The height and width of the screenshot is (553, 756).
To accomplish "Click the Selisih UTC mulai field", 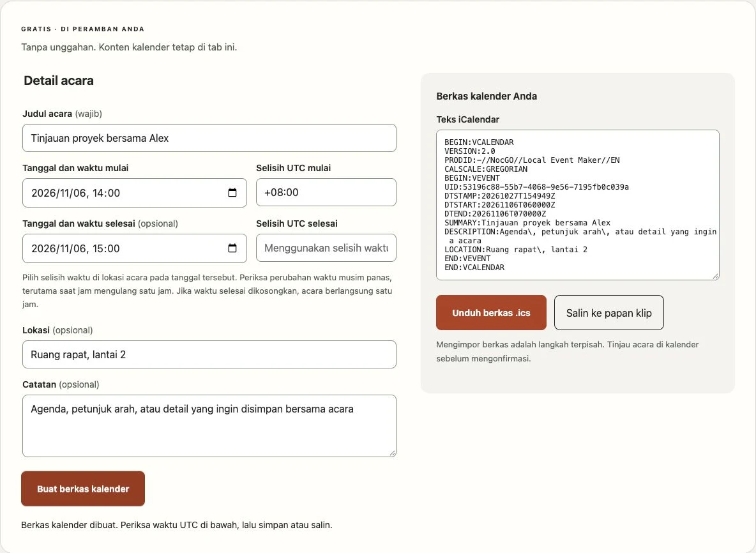I will 326,192.
